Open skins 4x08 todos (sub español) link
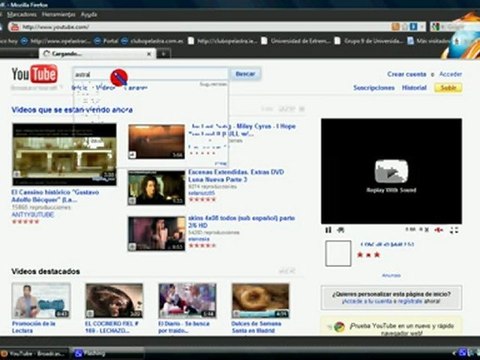The image size is (480, 360). 241,222
